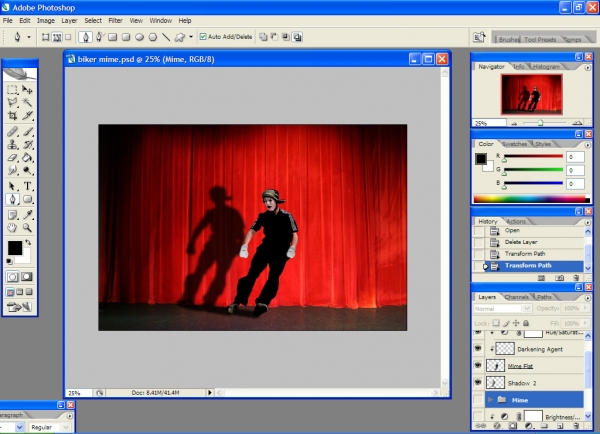The image size is (600, 434).
Task: Open the File menu
Action: (x=8, y=21)
